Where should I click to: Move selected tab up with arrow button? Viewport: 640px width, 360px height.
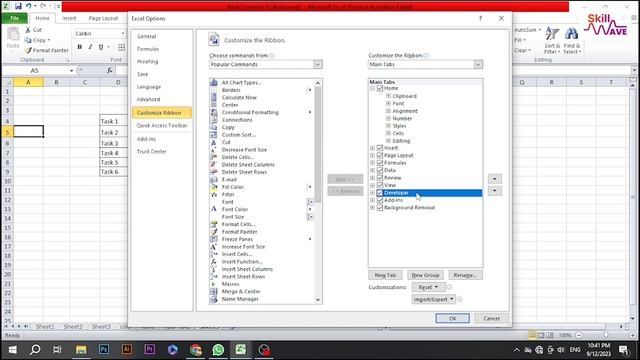495,179
